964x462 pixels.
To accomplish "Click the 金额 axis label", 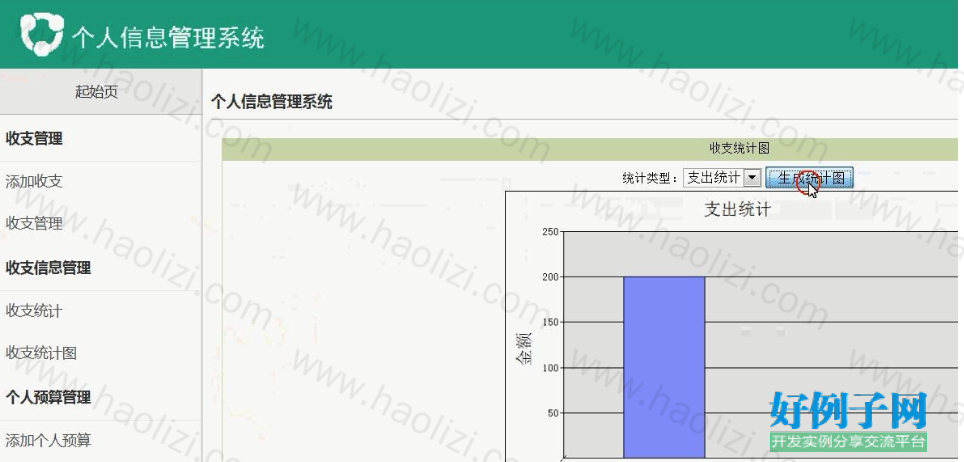I will click(x=524, y=349).
